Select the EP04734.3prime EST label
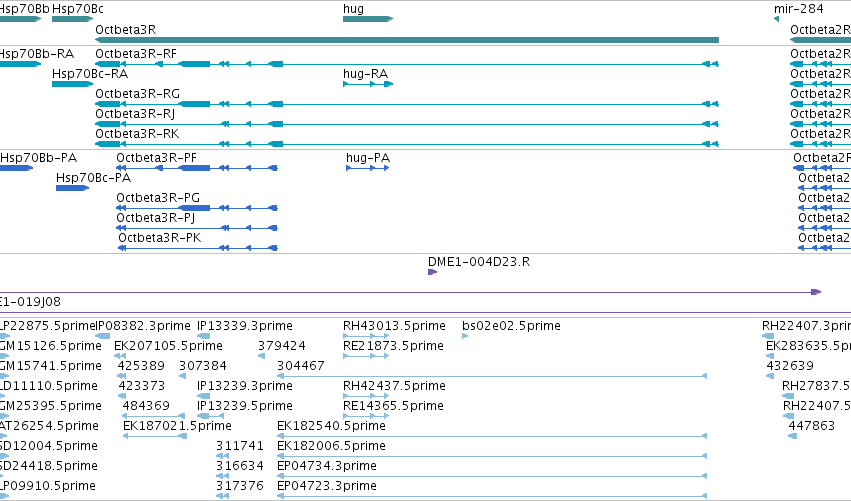 click(327, 466)
